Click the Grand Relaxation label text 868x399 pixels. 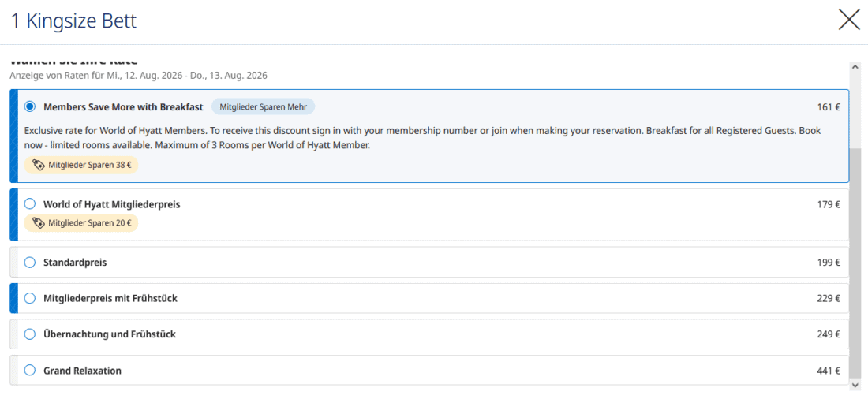[x=82, y=371]
